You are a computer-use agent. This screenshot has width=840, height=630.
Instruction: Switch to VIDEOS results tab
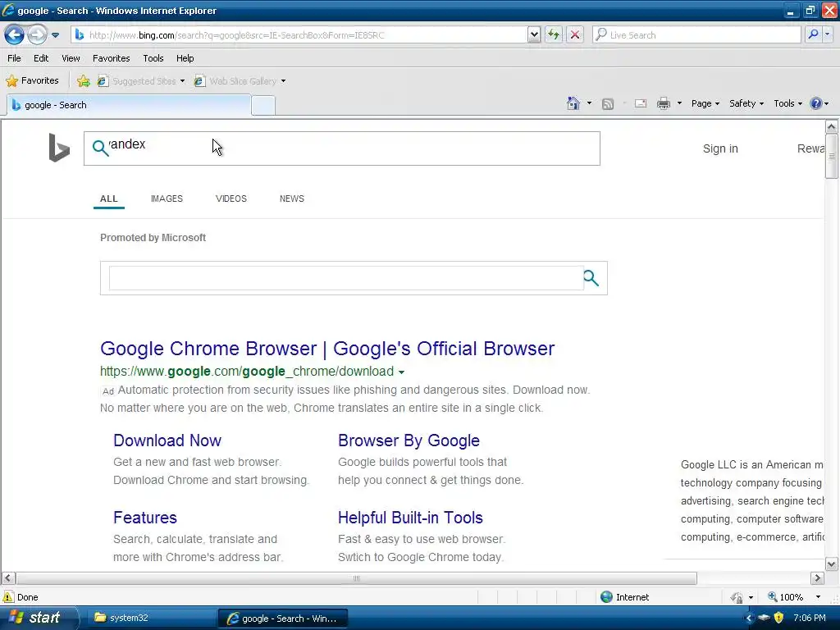click(231, 199)
